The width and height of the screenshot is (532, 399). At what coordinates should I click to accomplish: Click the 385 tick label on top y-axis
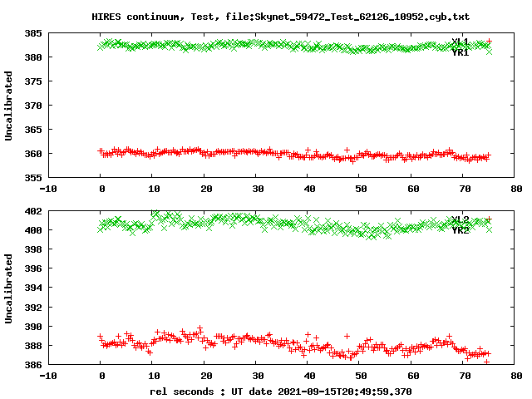coord(33,33)
